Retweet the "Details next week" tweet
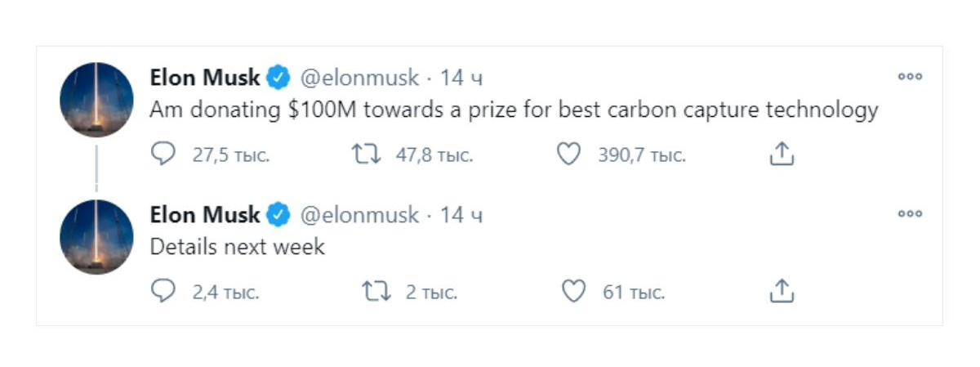Image resolution: width=980 pixels, height=367 pixels. [x=376, y=291]
